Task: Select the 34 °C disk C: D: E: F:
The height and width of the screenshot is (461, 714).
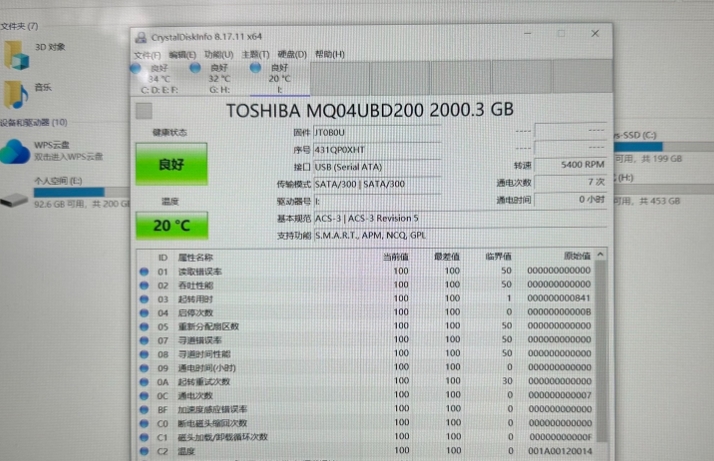Action: click(x=158, y=74)
